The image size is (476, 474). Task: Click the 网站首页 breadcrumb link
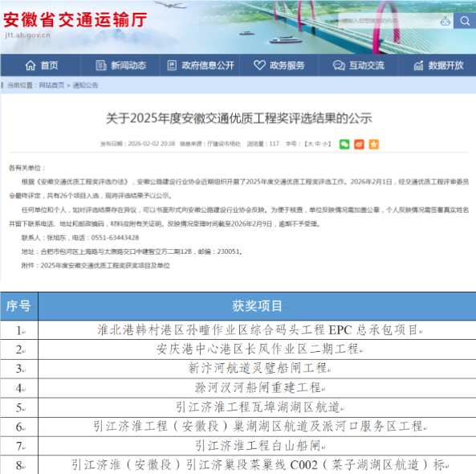51,85
